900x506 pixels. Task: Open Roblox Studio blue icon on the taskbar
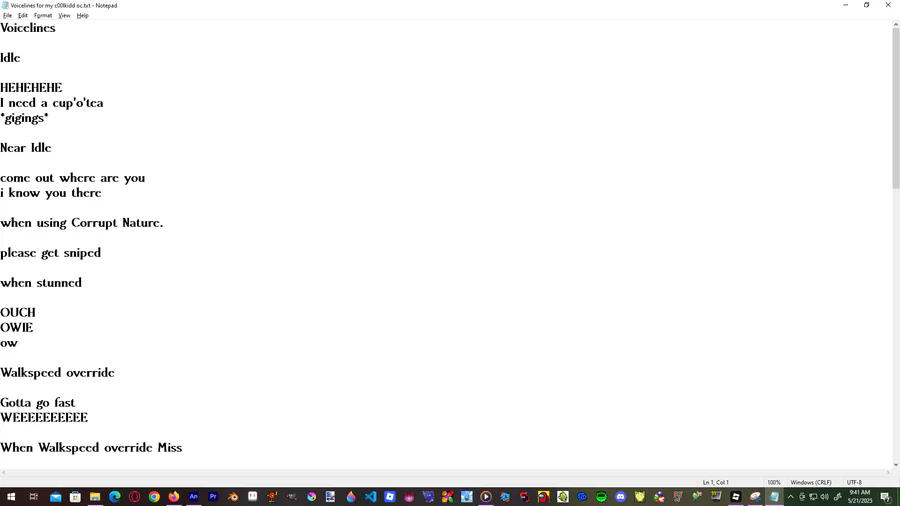[x=390, y=497]
